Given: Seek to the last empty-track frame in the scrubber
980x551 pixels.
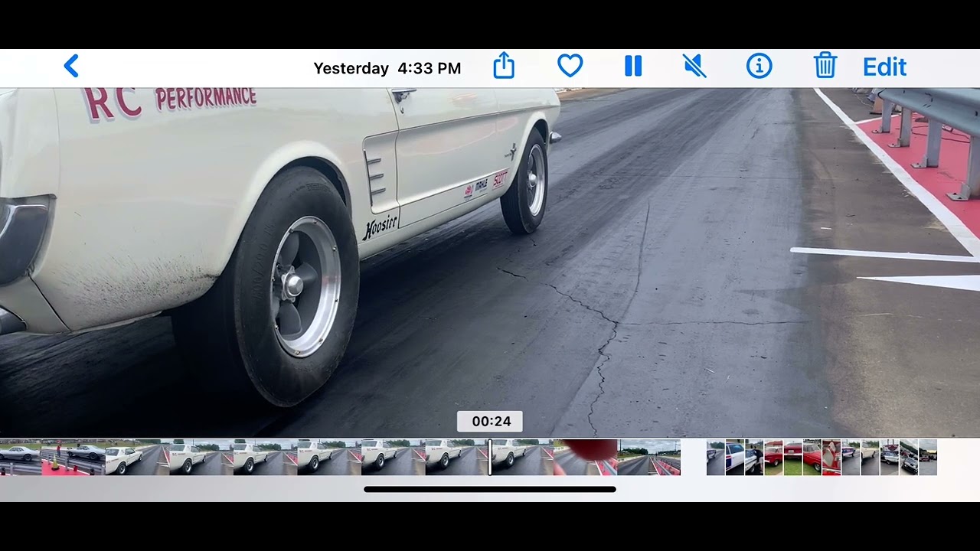Looking at the screenshot, I should click(x=649, y=457).
